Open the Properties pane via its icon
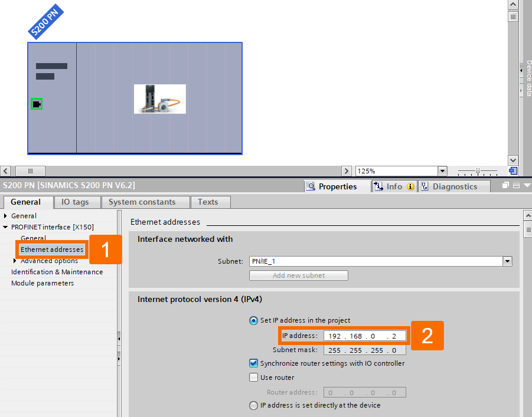532x417 pixels. (x=311, y=186)
